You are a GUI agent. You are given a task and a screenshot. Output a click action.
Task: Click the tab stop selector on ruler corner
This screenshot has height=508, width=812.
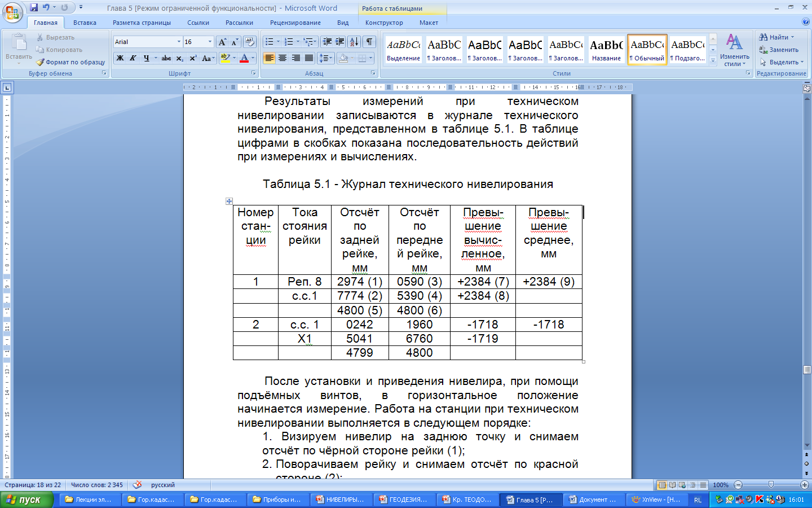(x=7, y=87)
